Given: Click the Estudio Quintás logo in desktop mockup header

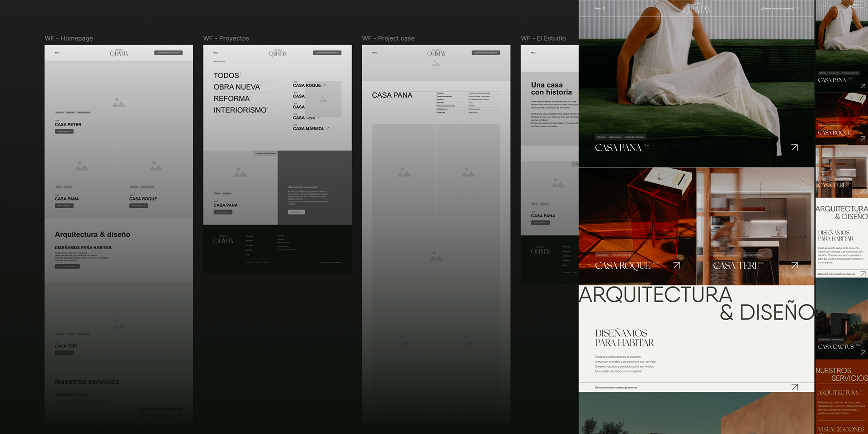Looking at the screenshot, I should [697, 8].
